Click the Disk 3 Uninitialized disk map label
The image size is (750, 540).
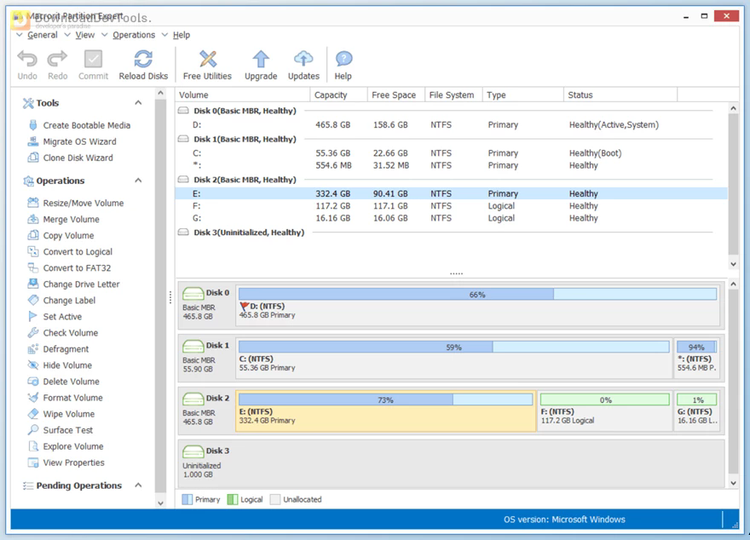pyautogui.click(x=206, y=462)
